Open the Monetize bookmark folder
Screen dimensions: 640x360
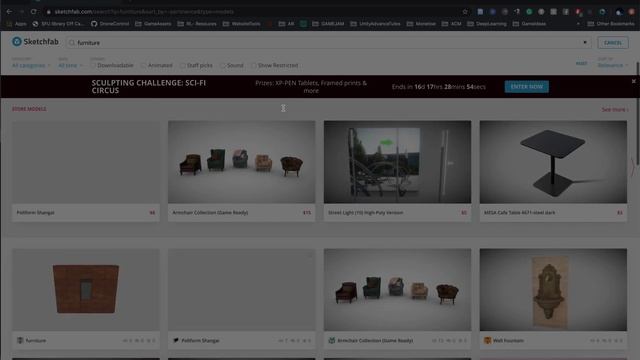tap(421, 24)
